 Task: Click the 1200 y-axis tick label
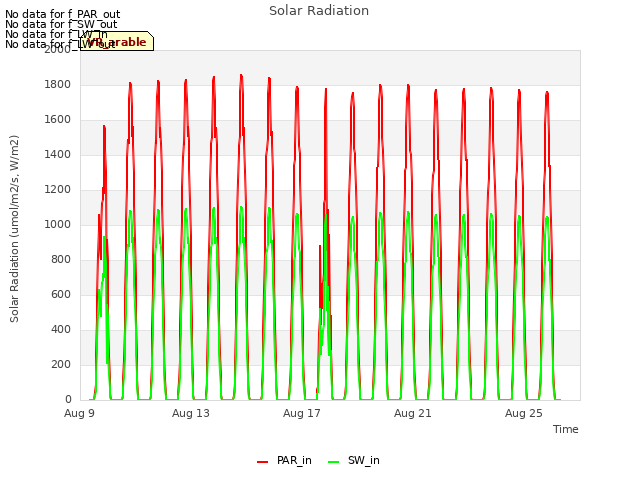click(58, 189)
